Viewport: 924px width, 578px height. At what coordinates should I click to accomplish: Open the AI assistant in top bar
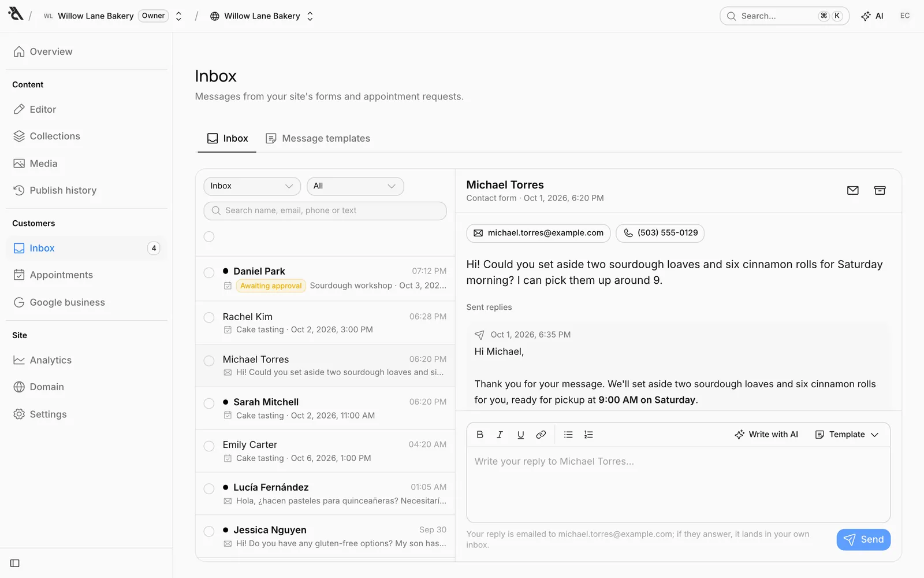tap(872, 16)
